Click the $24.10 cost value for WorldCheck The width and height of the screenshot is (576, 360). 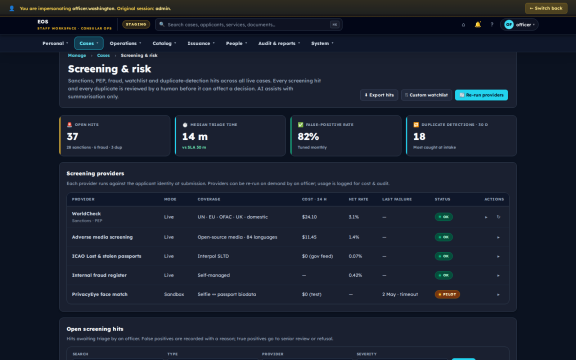tap(309, 217)
